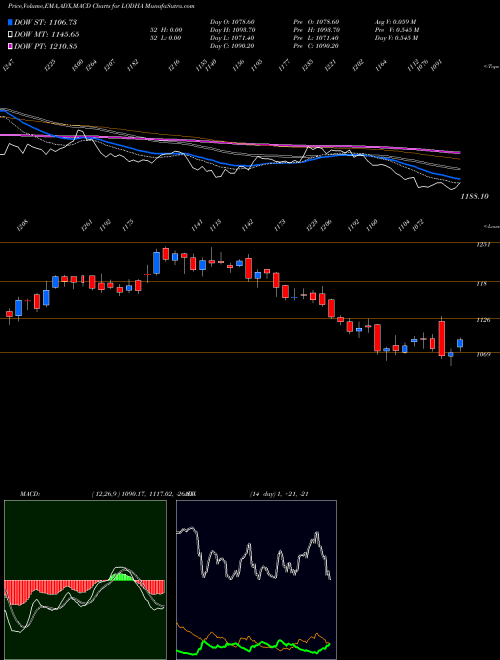
Task: Click the 52 H: 0.00 value
Action: click(x=165, y=30)
